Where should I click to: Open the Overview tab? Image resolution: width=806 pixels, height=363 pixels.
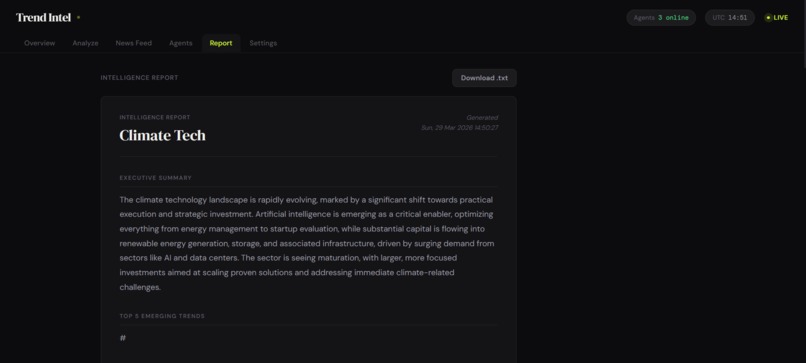pos(40,43)
